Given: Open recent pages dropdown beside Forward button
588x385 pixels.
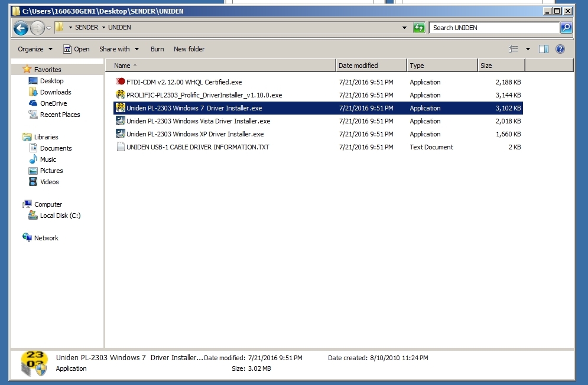Looking at the screenshot, I should (48, 28).
